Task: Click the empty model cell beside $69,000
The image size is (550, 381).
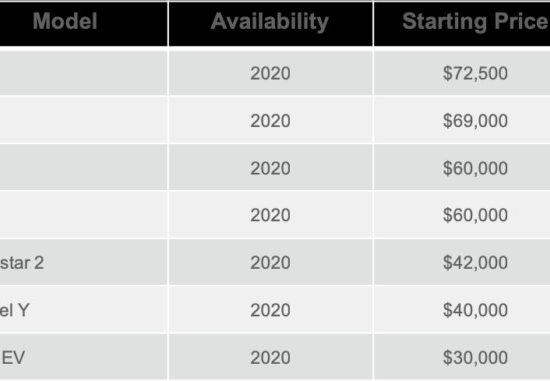Action: [83, 120]
